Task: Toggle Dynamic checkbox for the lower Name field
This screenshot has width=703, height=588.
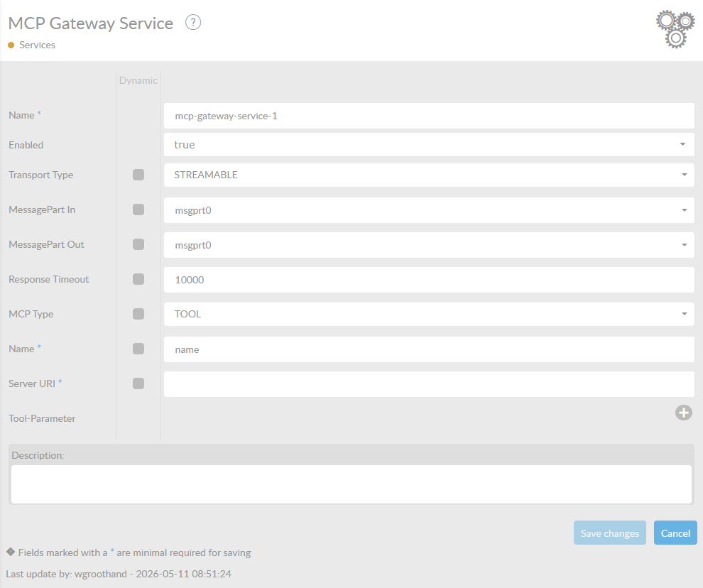Action: 138,349
